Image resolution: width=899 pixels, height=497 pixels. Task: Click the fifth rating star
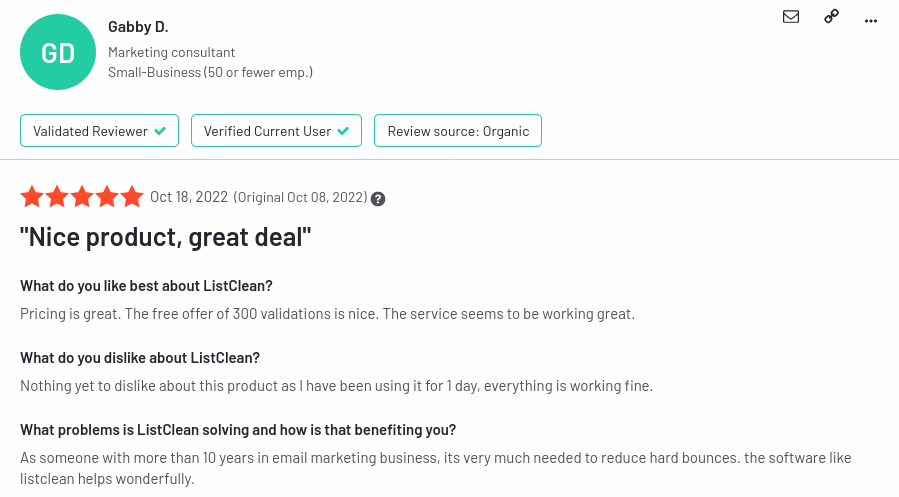[132, 197]
